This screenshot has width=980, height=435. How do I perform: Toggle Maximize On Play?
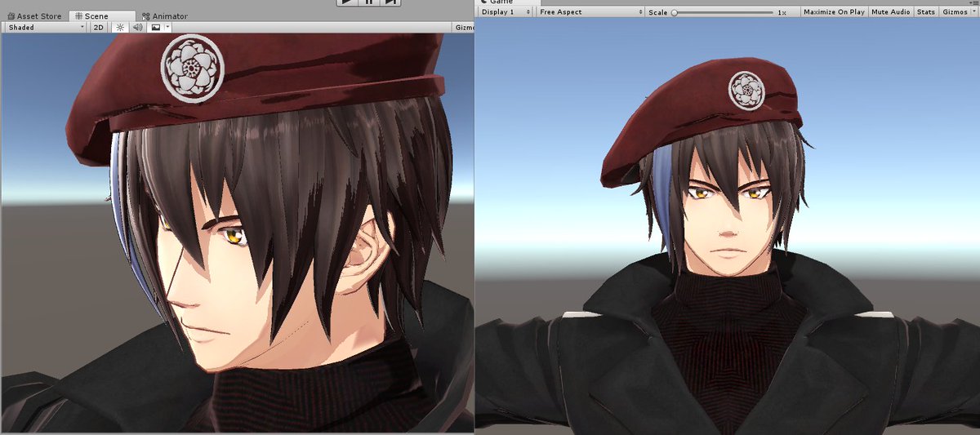(834, 12)
